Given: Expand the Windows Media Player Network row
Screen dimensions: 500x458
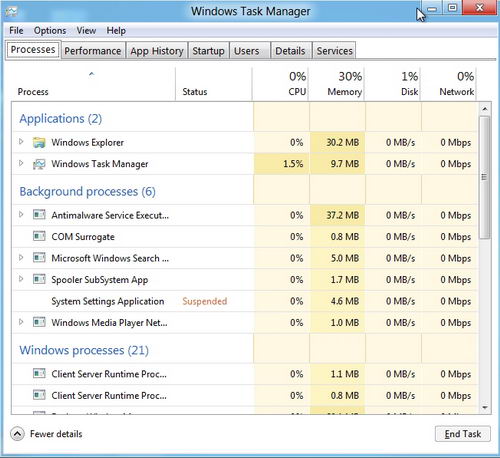Looking at the screenshot, I should coord(21,322).
